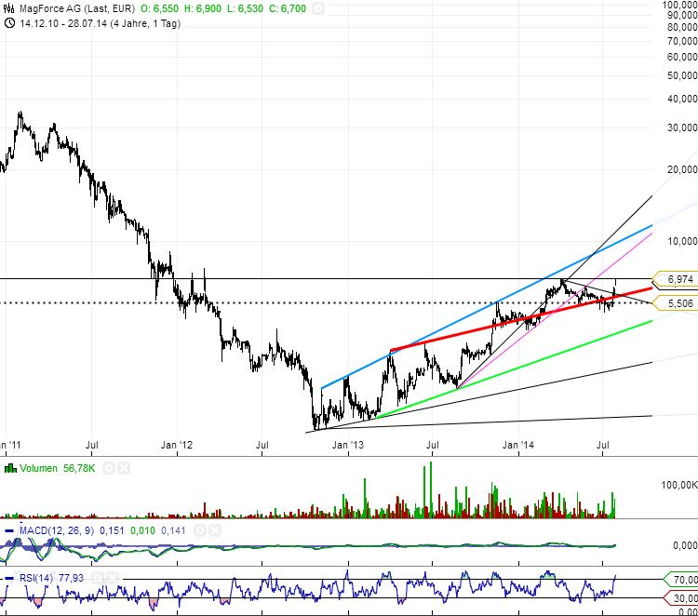Click the MACD line legend icon
The height and width of the screenshot is (616, 698).
click(9, 530)
